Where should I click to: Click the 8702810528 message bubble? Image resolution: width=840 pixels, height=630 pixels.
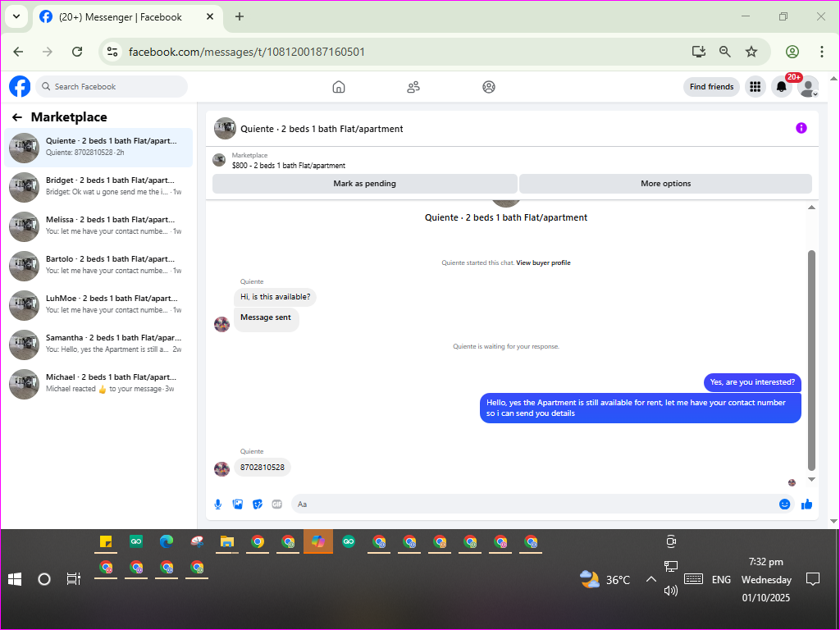[262, 467]
